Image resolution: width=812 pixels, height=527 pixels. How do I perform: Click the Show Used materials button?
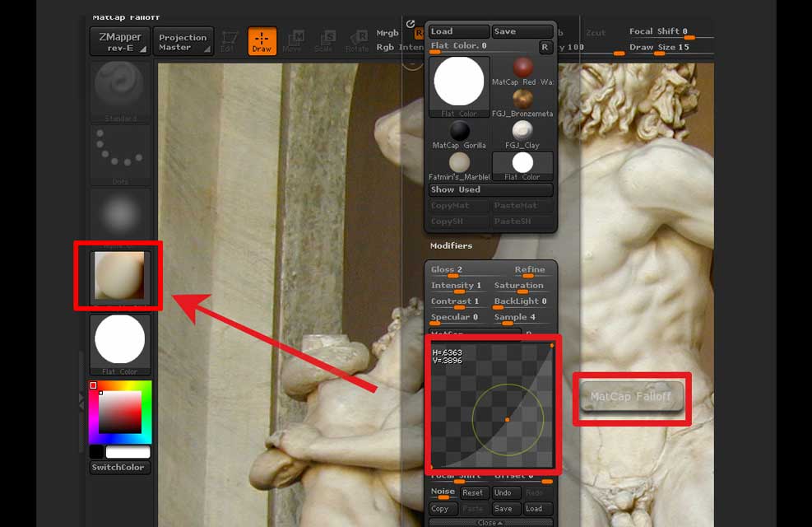coord(490,189)
